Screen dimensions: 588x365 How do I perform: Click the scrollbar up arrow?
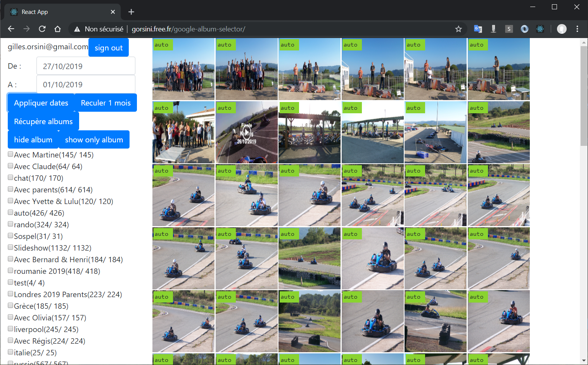point(584,42)
